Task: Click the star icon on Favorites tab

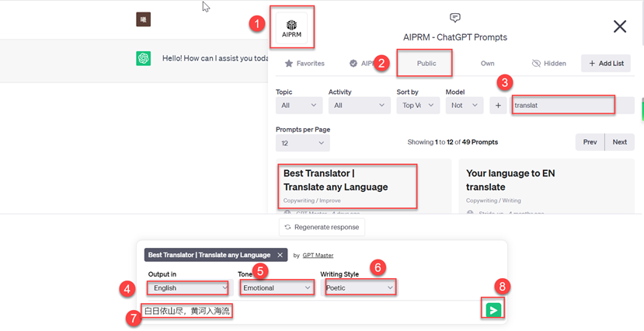Action: 289,63
